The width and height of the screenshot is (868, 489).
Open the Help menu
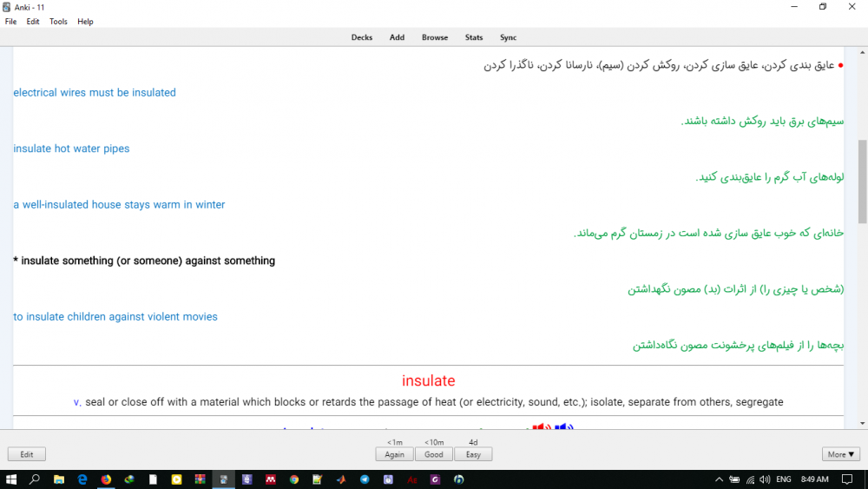[x=85, y=22]
